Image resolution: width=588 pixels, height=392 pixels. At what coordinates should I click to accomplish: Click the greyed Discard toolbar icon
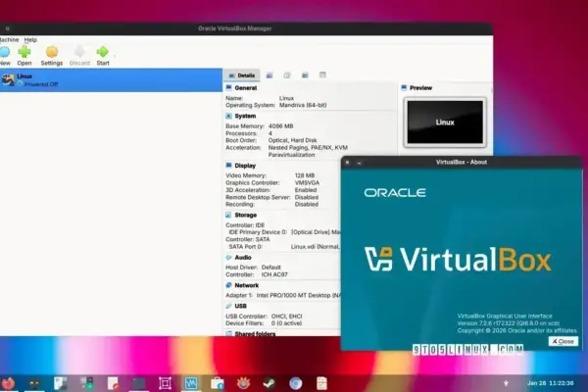[79, 52]
